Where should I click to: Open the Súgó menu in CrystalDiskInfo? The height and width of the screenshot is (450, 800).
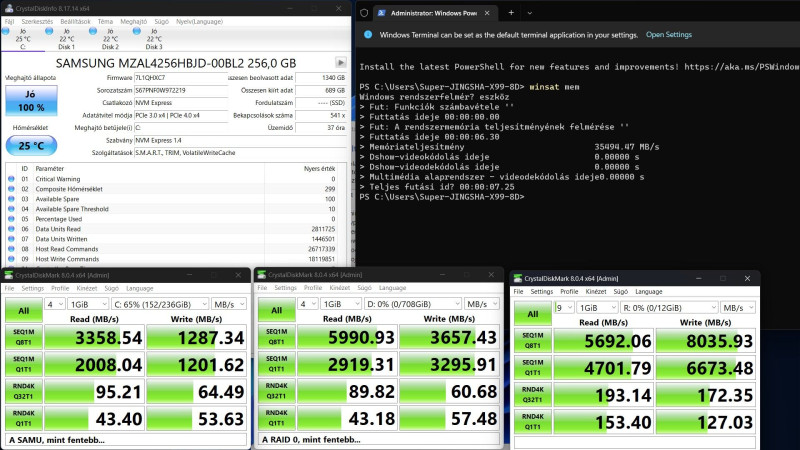[161, 21]
